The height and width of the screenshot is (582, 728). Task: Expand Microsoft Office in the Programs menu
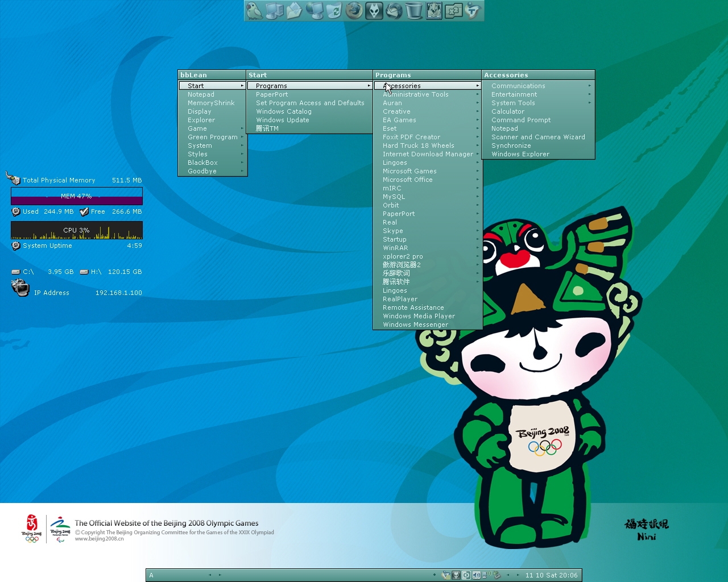coord(427,180)
